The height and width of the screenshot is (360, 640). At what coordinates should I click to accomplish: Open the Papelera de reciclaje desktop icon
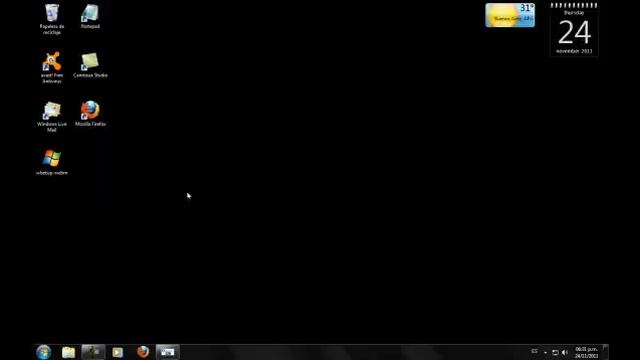point(52,19)
